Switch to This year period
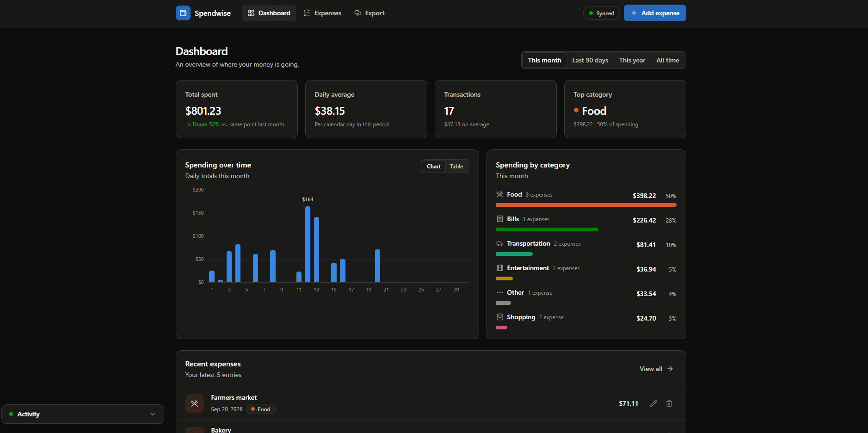This screenshot has width=868, height=433. (632, 60)
